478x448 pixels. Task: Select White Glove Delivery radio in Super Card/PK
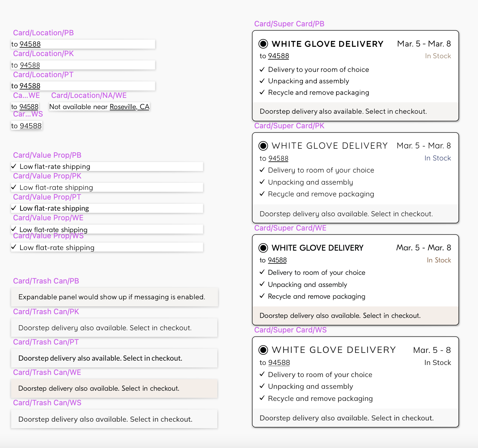click(x=263, y=146)
